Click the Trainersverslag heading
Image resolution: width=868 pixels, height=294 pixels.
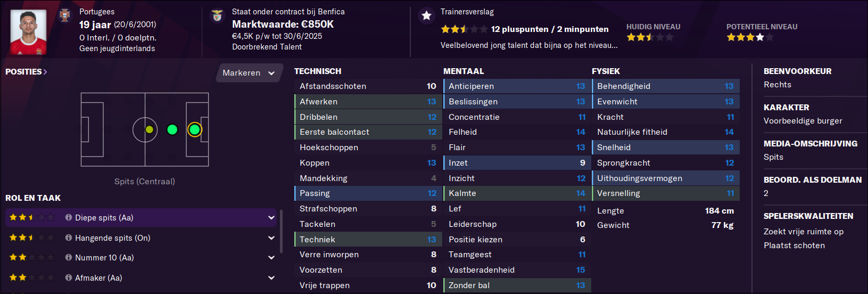click(467, 12)
